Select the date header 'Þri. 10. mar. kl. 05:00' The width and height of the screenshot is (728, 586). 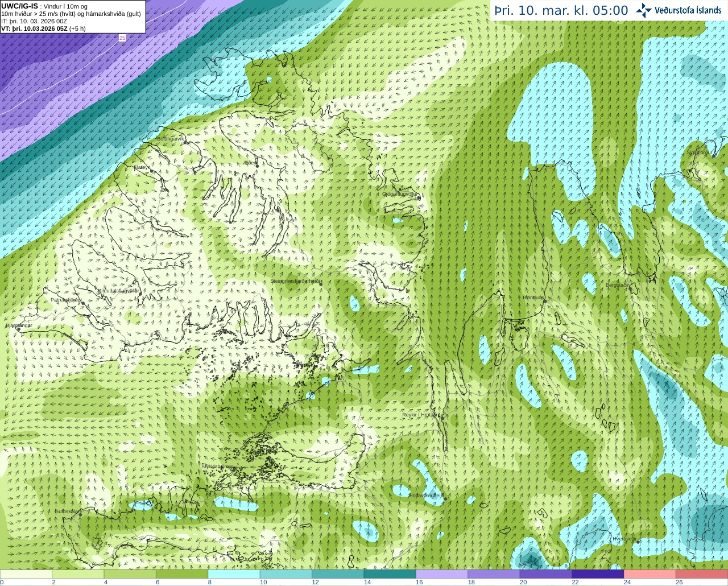(x=561, y=11)
